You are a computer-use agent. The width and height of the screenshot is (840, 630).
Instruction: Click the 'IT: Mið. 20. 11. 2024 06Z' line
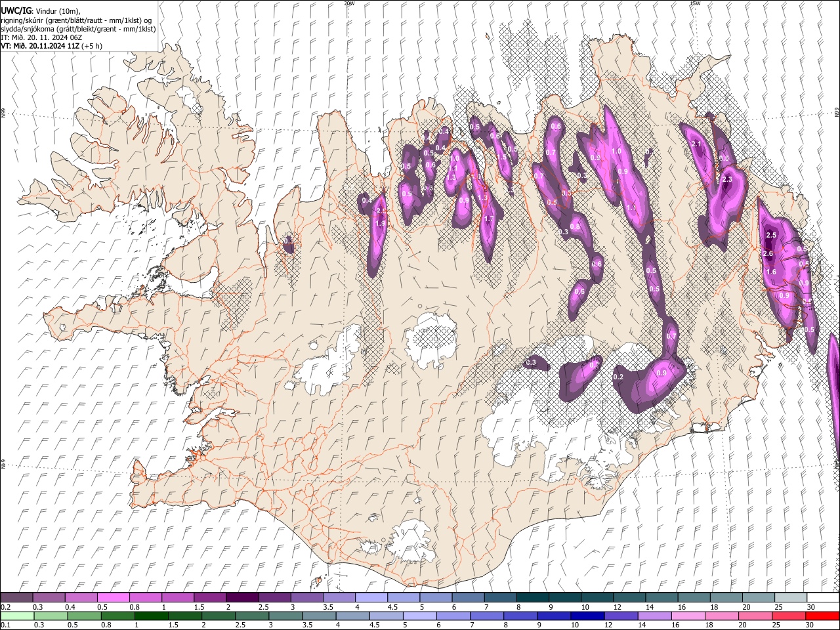[41, 37]
